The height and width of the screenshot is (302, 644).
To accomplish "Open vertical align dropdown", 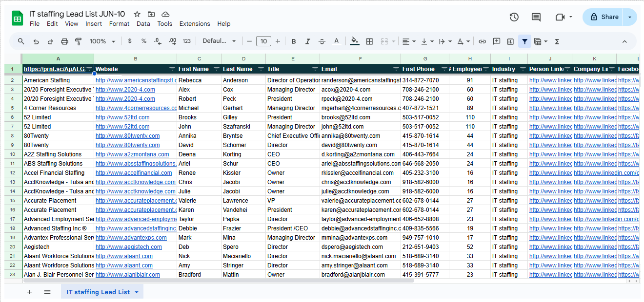I will tap(427, 41).
